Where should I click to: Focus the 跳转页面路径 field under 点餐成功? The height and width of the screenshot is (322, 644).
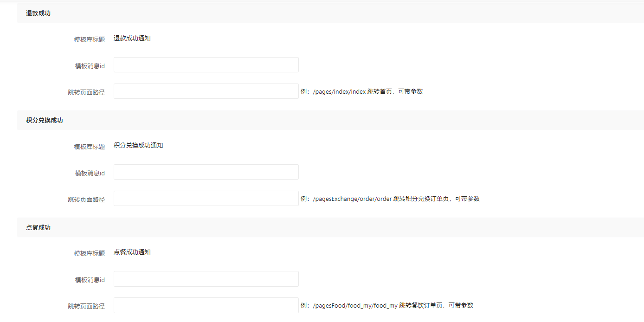coord(206,305)
